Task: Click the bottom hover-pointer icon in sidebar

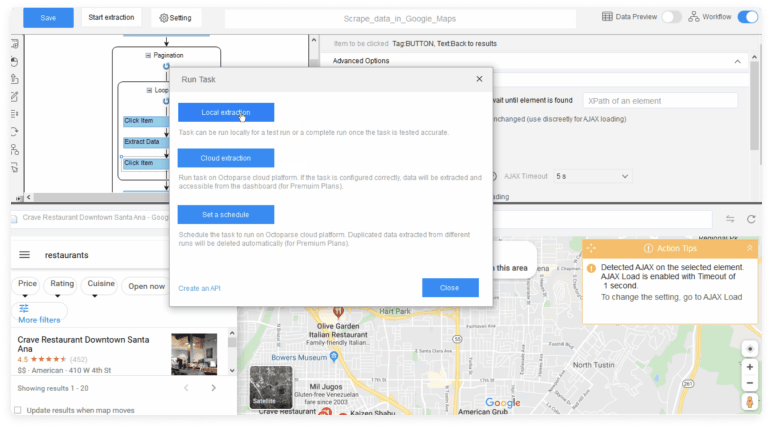Action: [15, 167]
